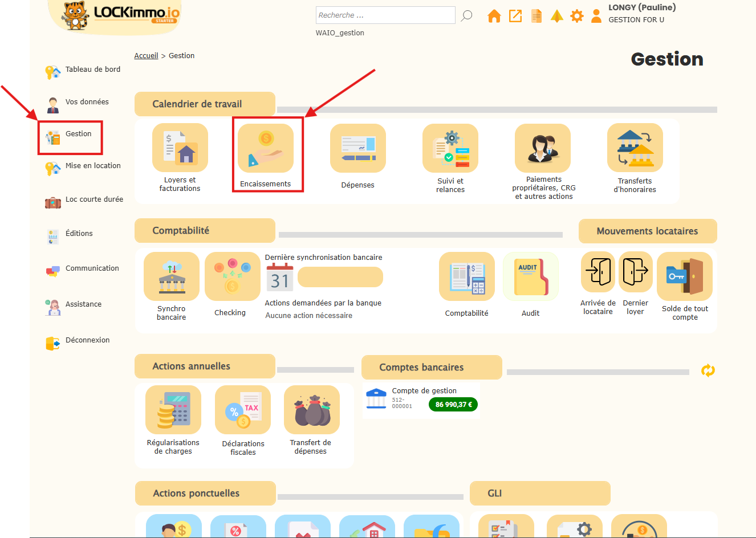Open Suivi et relances

450,148
